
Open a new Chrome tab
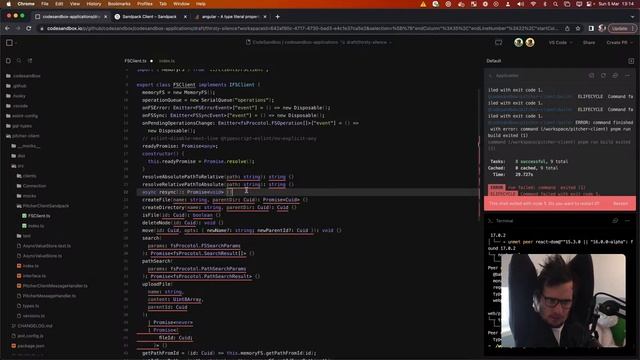[278, 17]
